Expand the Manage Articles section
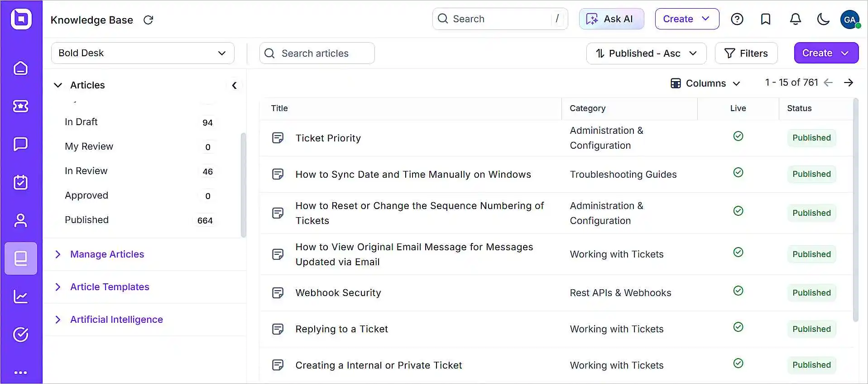Viewport: 868px width, 384px height. (107, 254)
